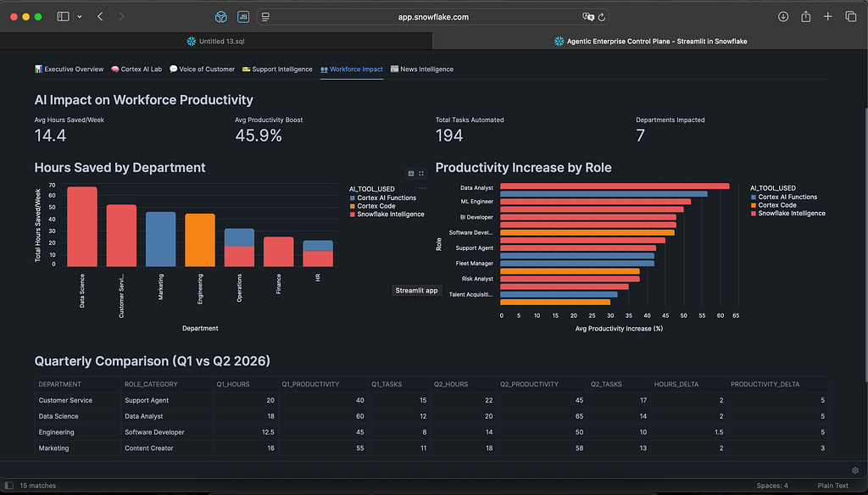The height and width of the screenshot is (495, 868).
Task: Expand Hours Saved chart to fullscreen
Action: pos(421,173)
